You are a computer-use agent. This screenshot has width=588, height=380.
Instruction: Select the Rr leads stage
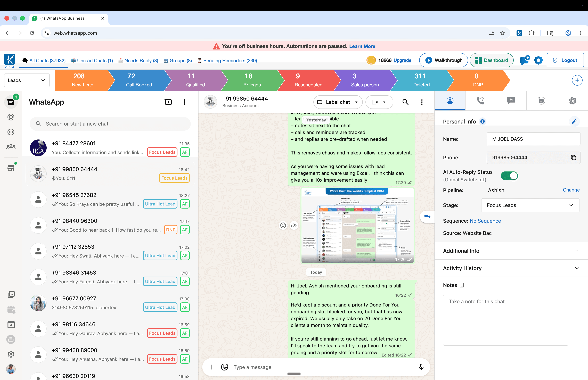pyautogui.click(x=252, y=80)
